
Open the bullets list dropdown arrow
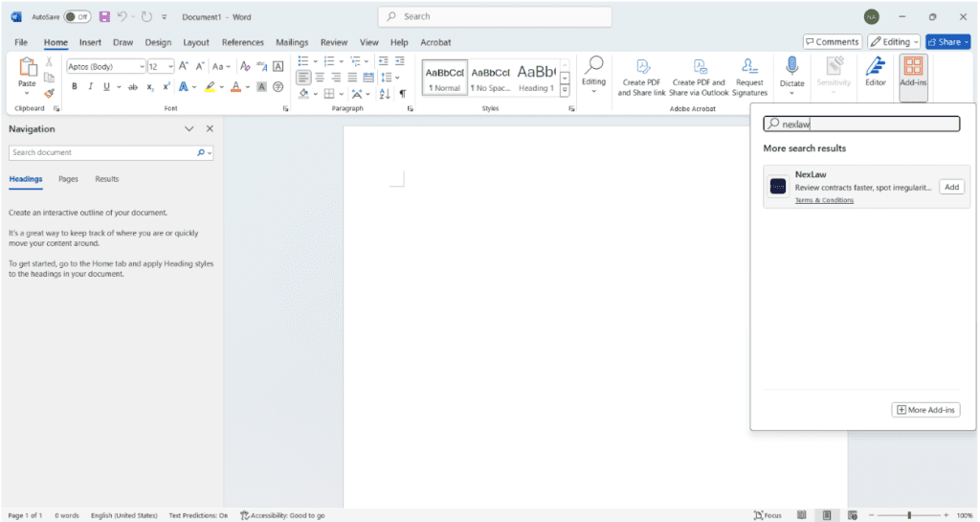[315, 61]
